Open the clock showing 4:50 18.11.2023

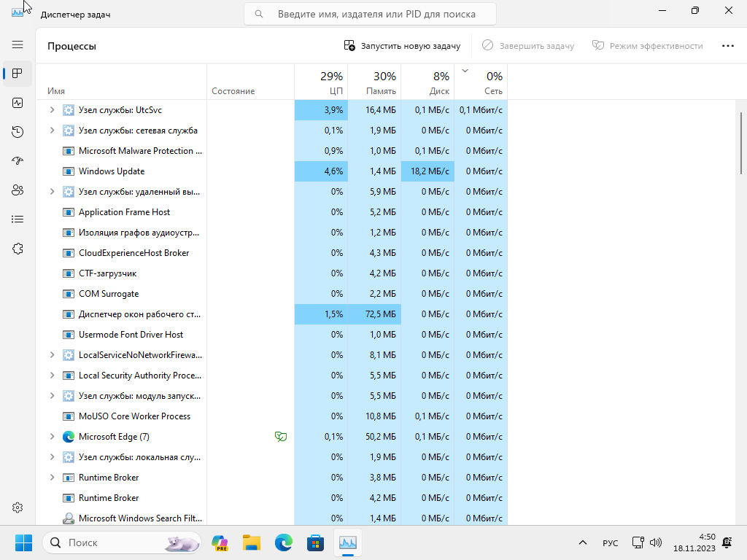694,542
